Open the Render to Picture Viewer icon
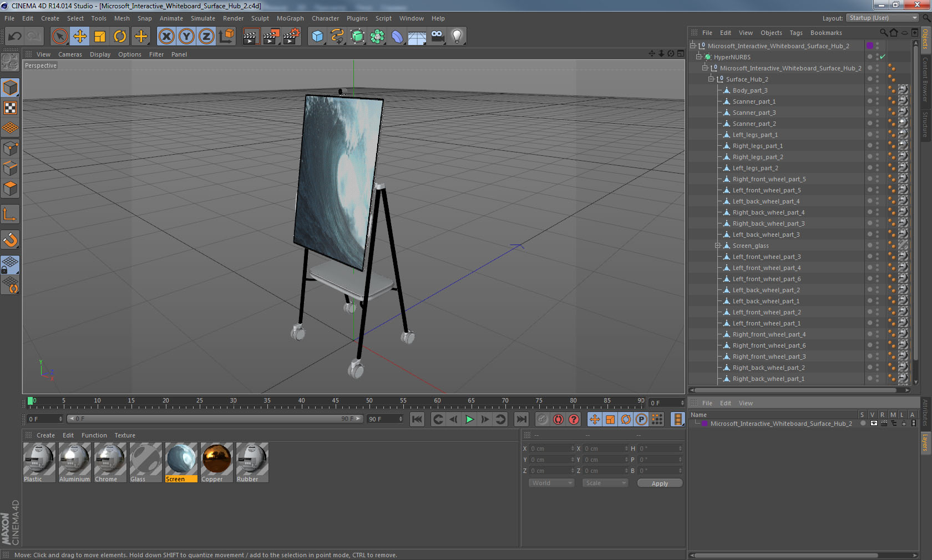 click(271, 37)
